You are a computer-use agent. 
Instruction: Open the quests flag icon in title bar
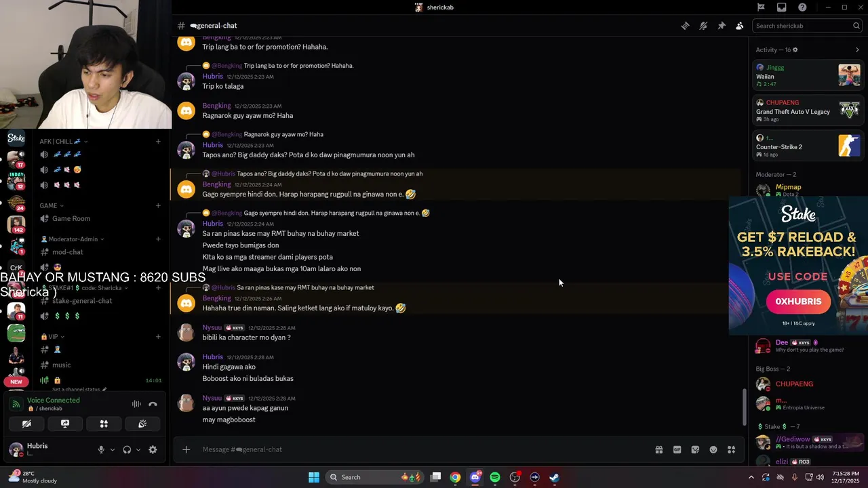point(761,7)
